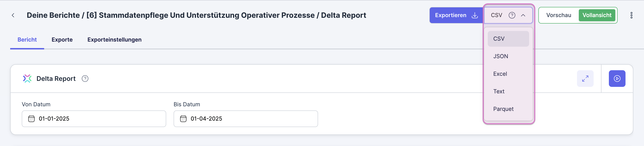
Task: Run the report with the play button
Action: (617, 78)
